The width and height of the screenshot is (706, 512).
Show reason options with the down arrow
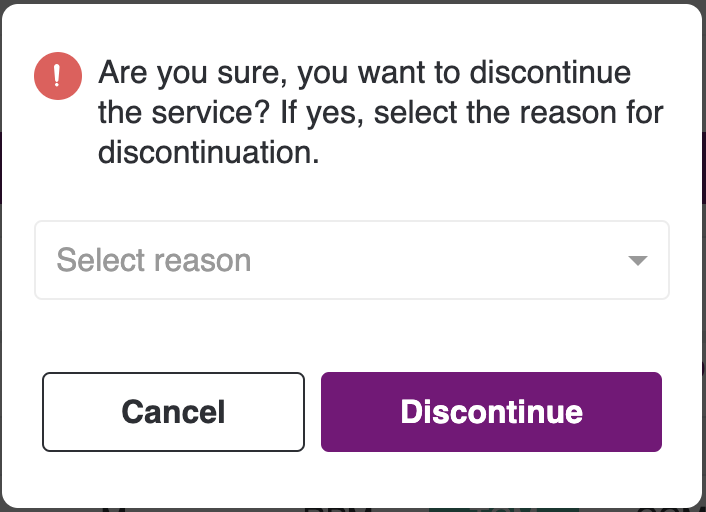(638, 260)
